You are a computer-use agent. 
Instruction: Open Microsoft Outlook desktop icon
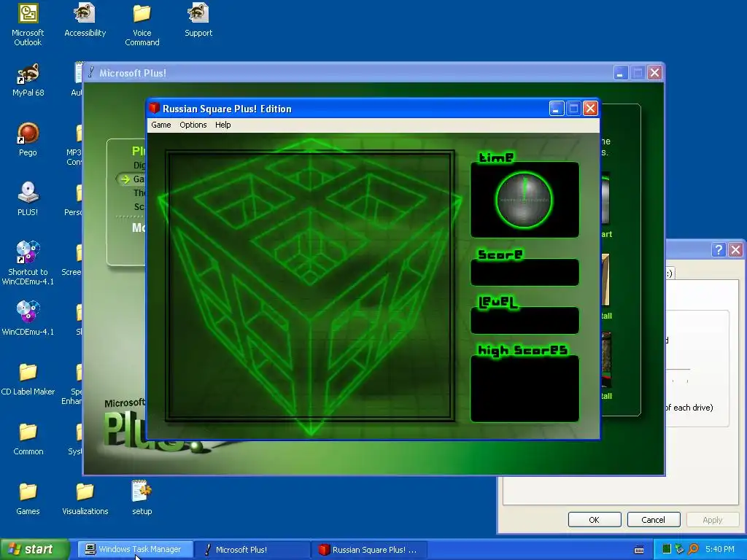point(28,25)
